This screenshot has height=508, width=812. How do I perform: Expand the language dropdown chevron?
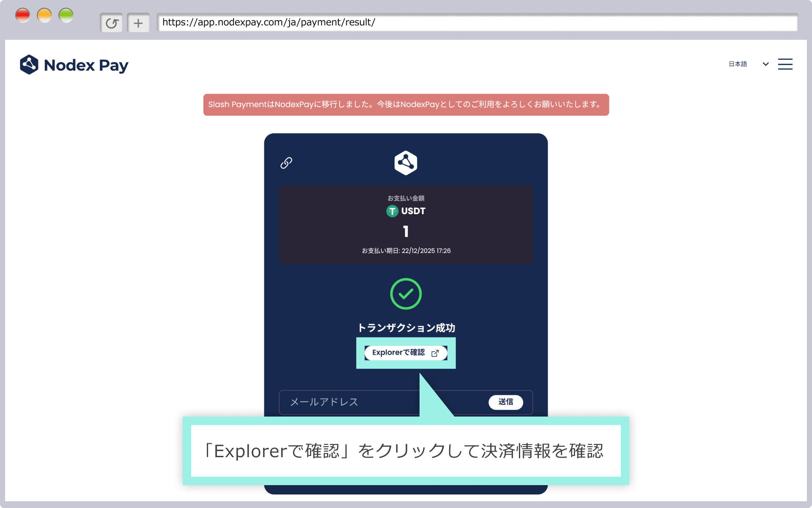[765, 64]
